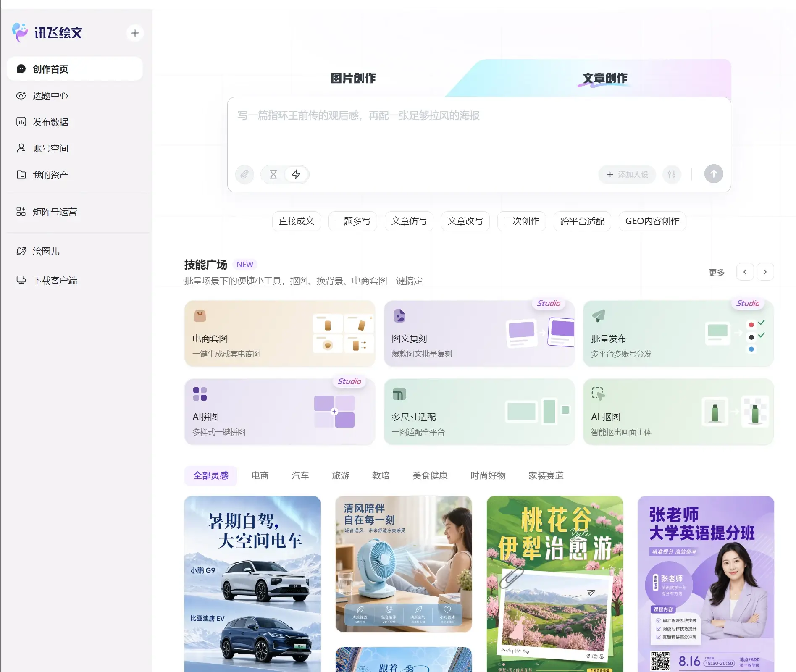Open the sliders settings icon

point(672,174)
